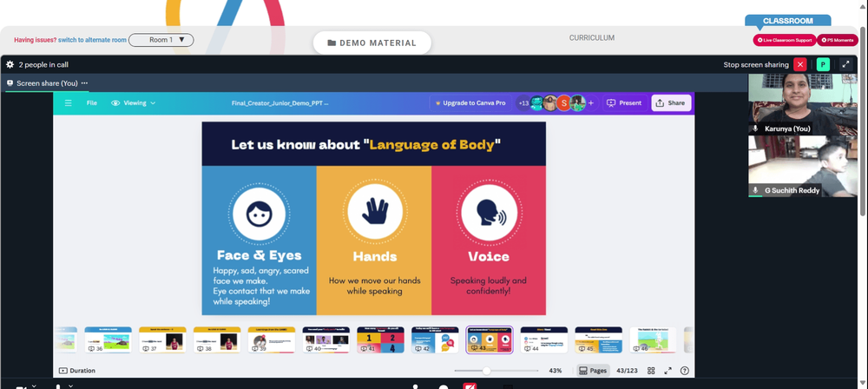Click the orange S collaborator avatar
Viewport: 868px width, 389px height.
point(563,103)
